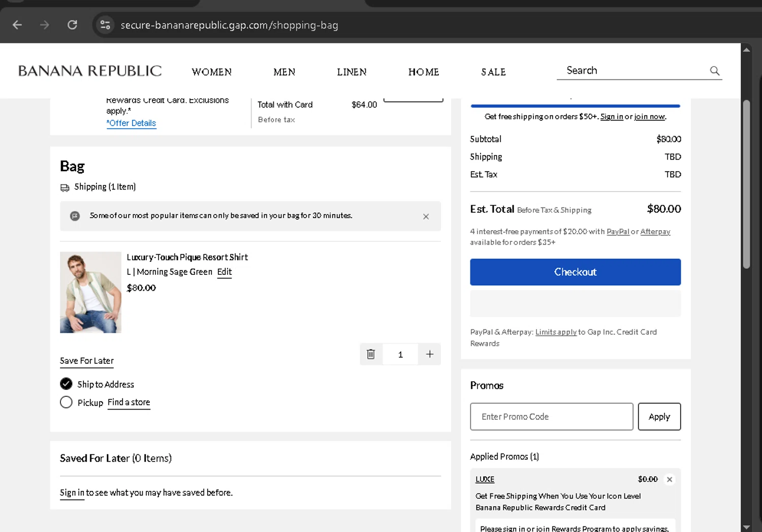Click the Save For Later link
The height and width of the screenshot is (532, 762).
87,361
